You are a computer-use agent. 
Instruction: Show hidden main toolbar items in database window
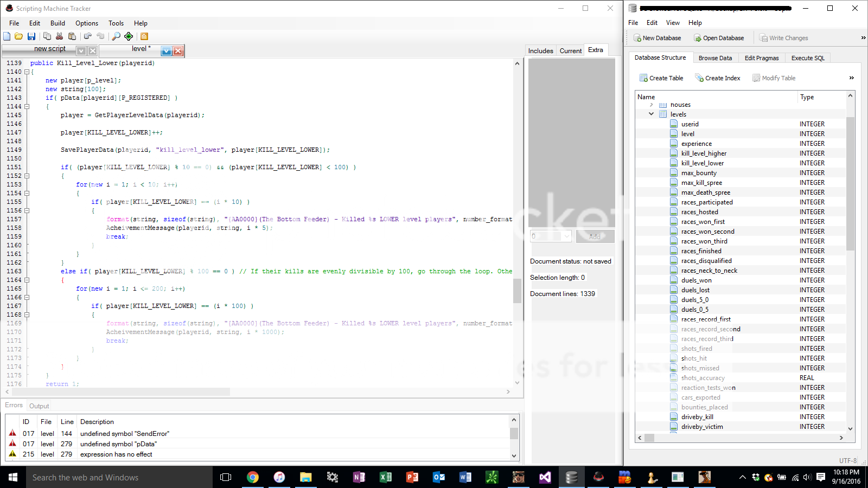coord(863,38)
